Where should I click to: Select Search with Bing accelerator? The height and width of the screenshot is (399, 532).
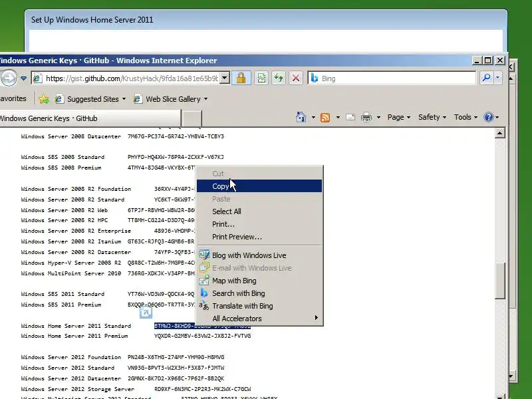(259, 293)
